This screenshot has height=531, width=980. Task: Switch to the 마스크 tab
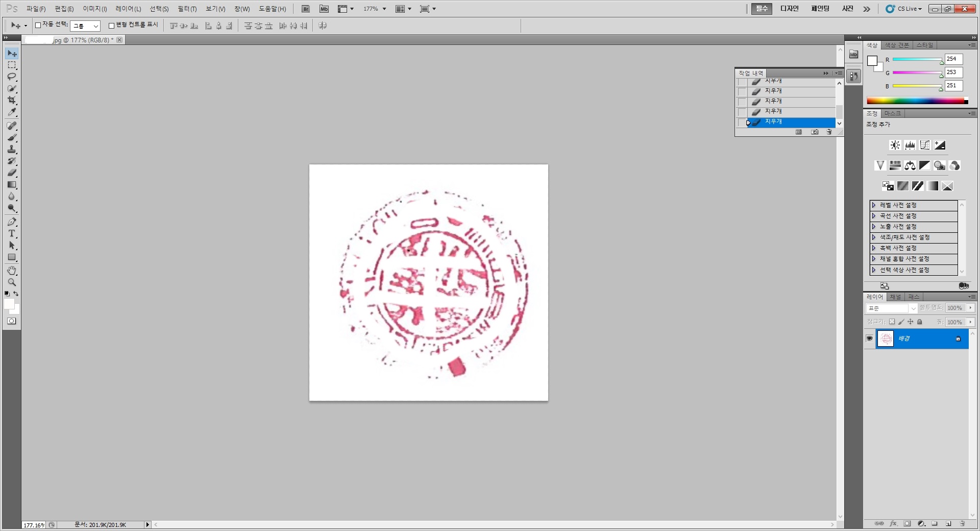[892, 113]
